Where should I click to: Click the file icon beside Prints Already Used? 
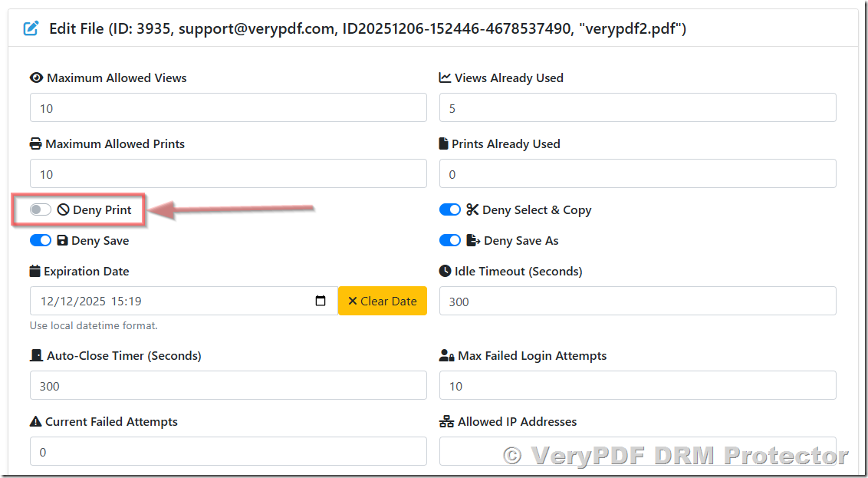[445, 143]
